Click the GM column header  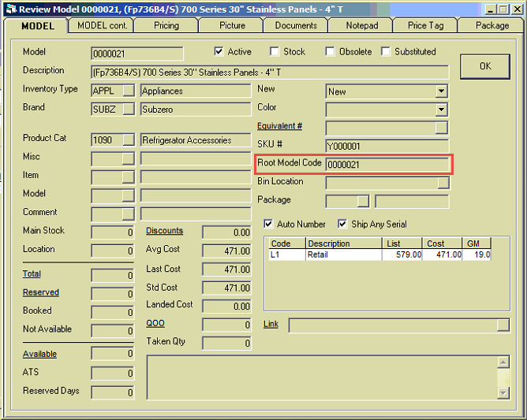(x=477, y=243)
